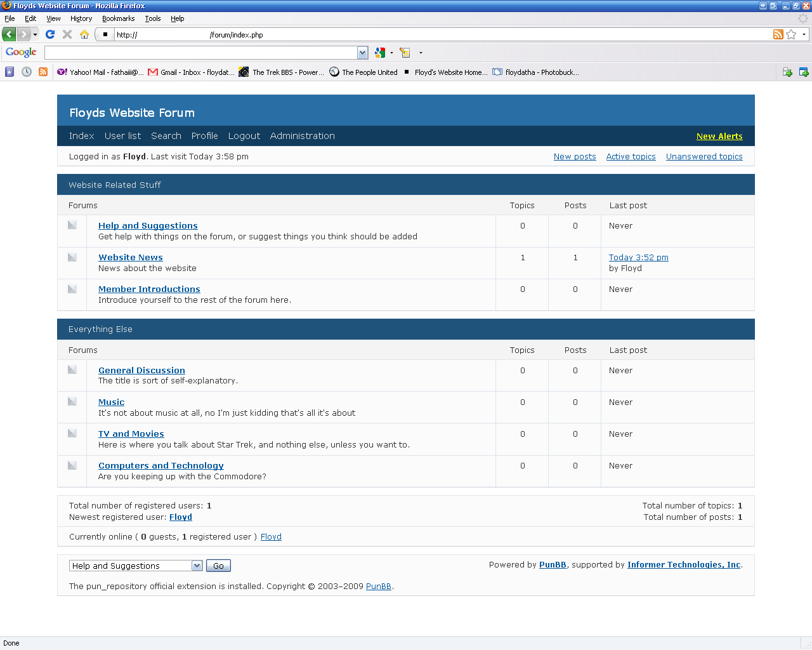This screenshot has height=650, width=812.
Task: Open the back/forward history dropdown arrow
Action: [x=36, y=34]
